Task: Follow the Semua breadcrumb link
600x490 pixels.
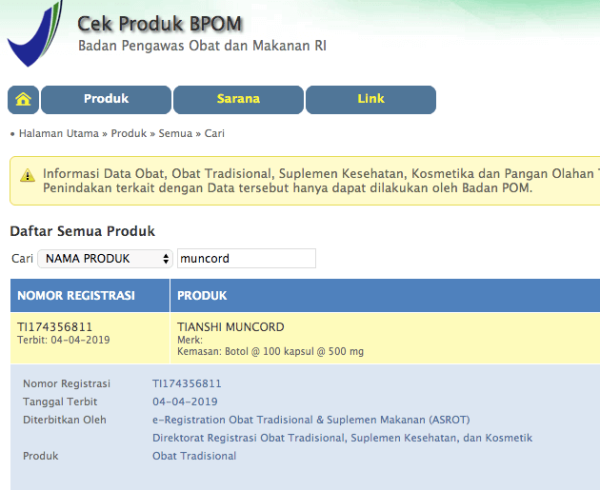Action: (x=176, y=133)
